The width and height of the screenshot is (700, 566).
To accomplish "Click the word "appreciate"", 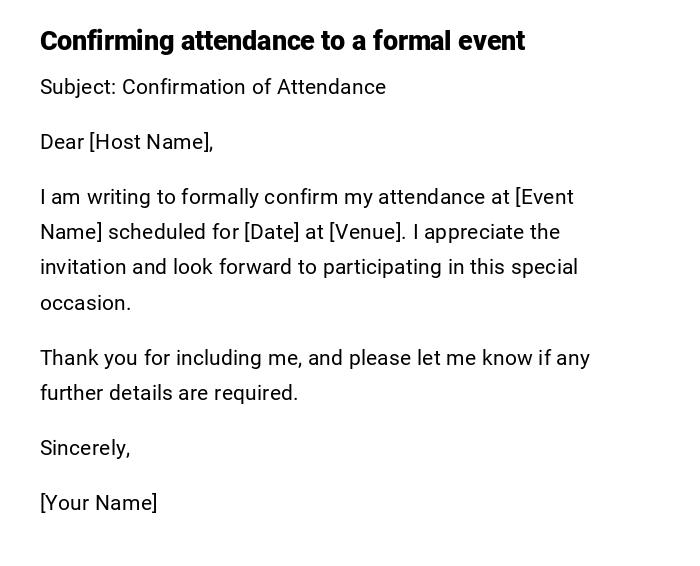I will [x=476, y=232].
